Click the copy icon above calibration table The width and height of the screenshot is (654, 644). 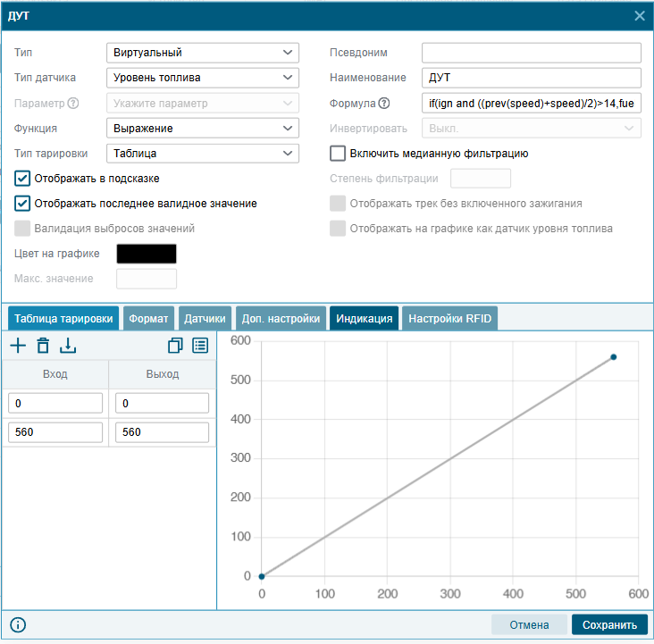pyautogui.click(x=175, y=346)
